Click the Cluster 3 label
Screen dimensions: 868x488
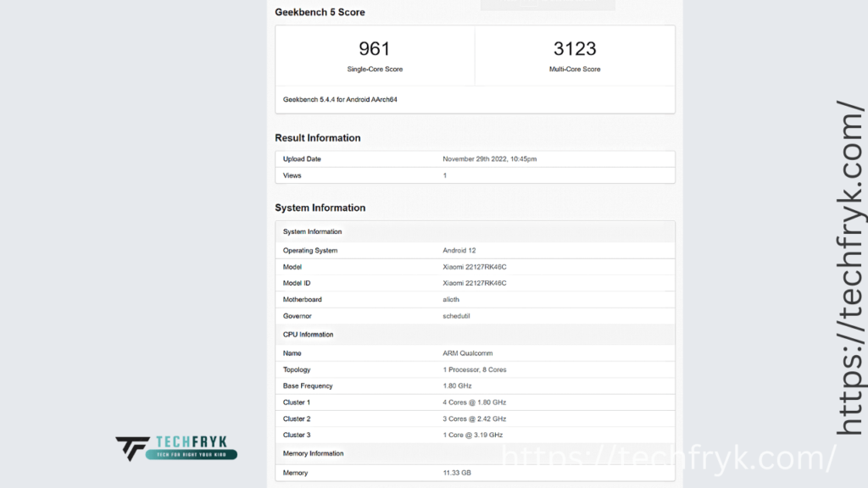(297, 435)
